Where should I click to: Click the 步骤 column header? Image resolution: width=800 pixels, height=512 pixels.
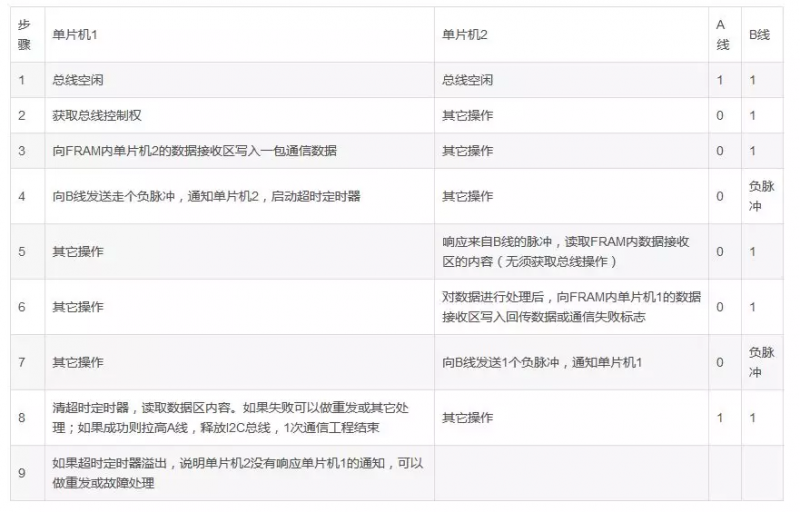coord(25,34)
